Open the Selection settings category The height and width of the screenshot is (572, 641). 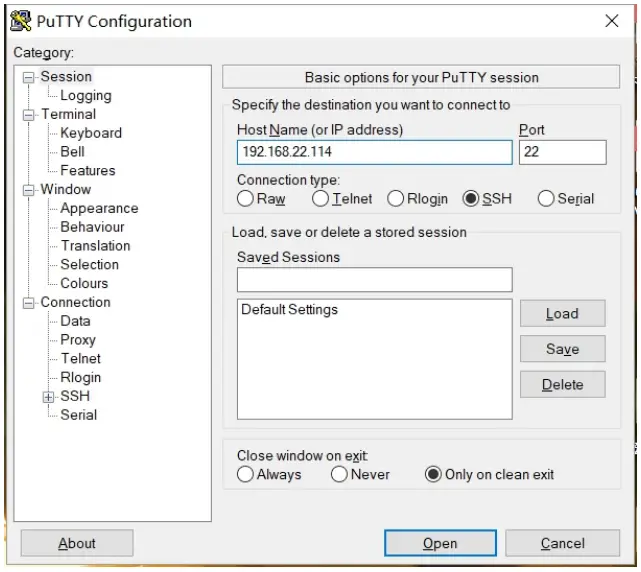click(x=90, y=265)
